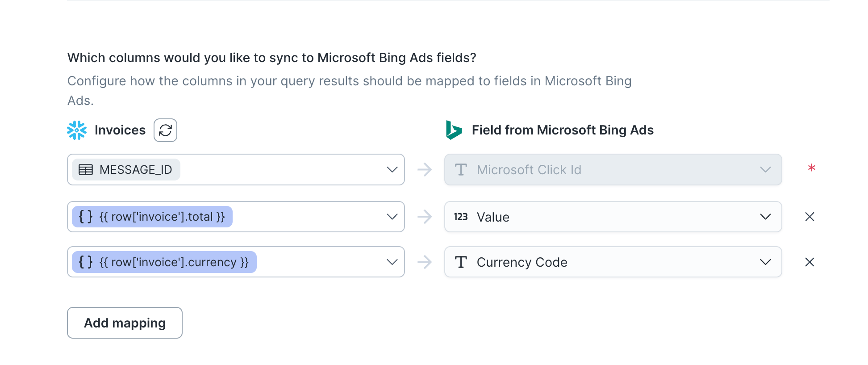Click the arrow between currency template and Currency Code
The image size is (868, 365).
(x=425, y=262)
